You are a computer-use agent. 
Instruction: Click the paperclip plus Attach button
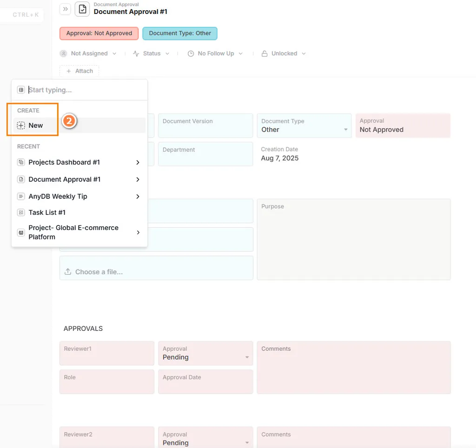click(79, 71)
